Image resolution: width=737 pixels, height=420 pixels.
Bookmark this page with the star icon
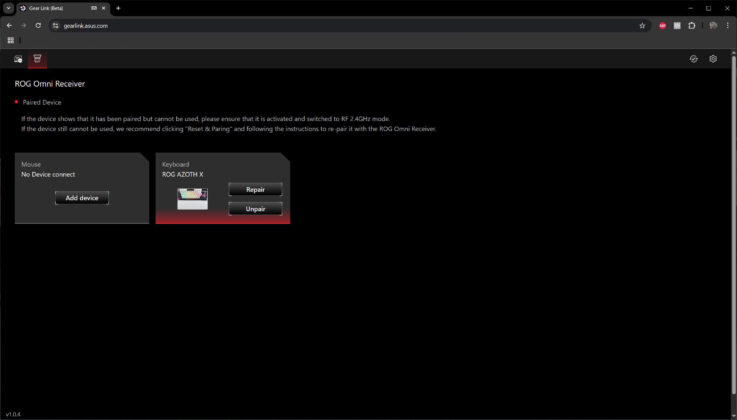(x=642, y=26)
